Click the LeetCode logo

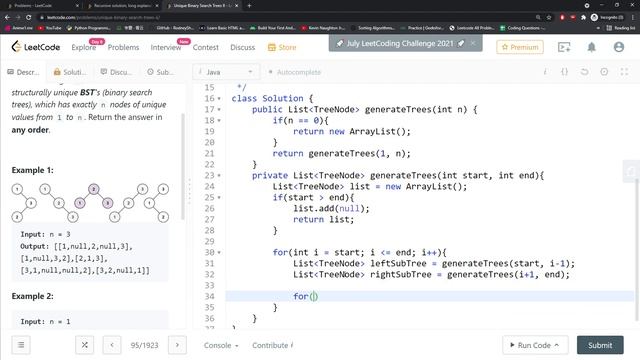coord(36,47)
